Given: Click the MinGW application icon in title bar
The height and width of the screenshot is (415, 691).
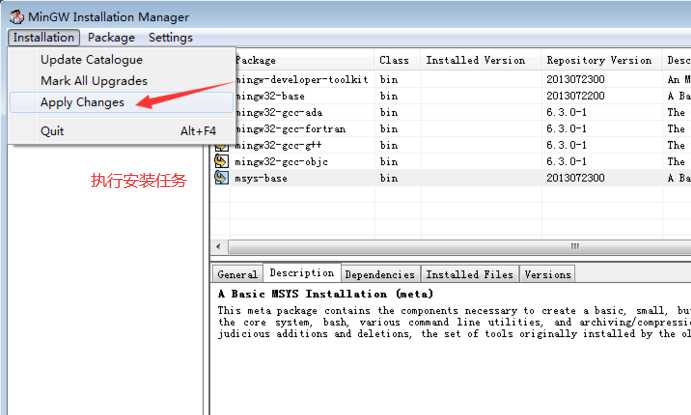Looking at the screenshot, I should point(16,17).
